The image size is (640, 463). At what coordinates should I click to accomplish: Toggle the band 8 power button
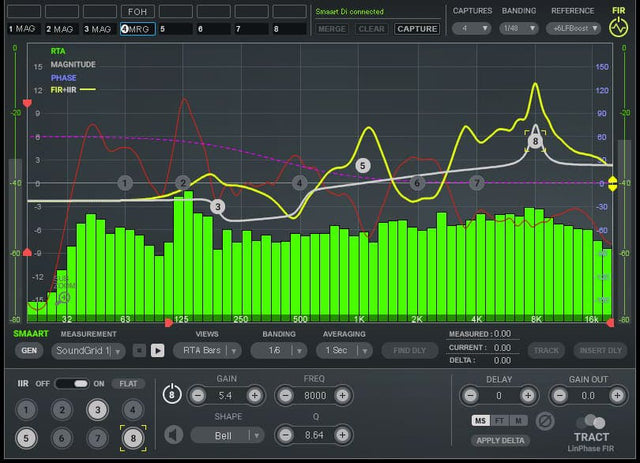point(171,395)
